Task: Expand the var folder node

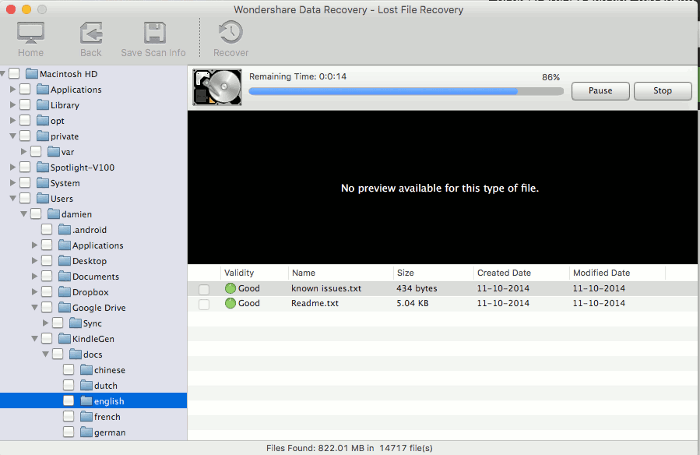Action: click(24, 152)
